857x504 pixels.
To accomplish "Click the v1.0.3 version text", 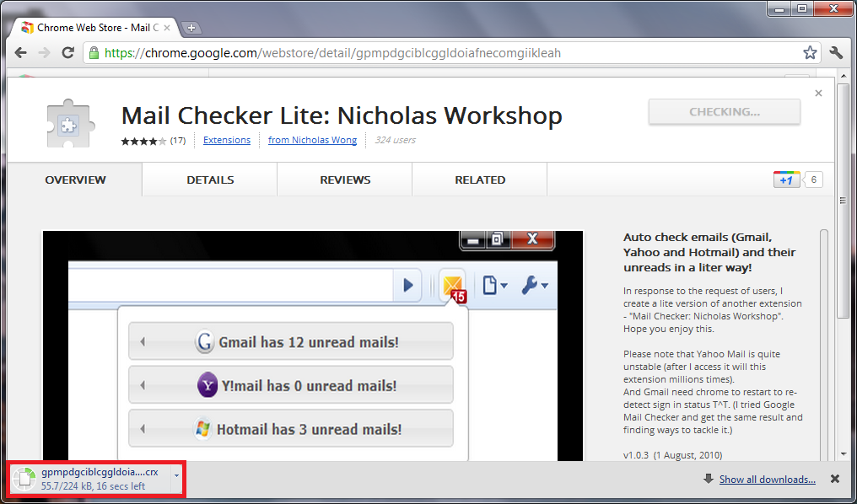I will pyautogui.click(x=673, y=455).
